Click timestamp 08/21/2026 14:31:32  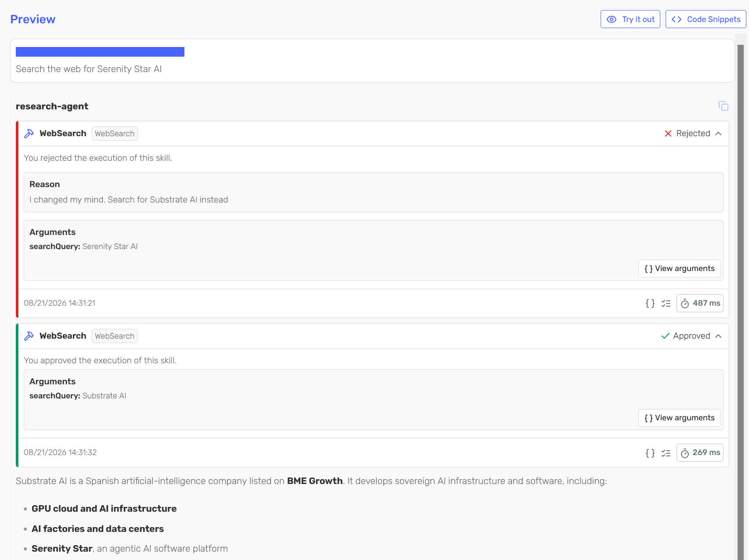click(x=60, y=452)
